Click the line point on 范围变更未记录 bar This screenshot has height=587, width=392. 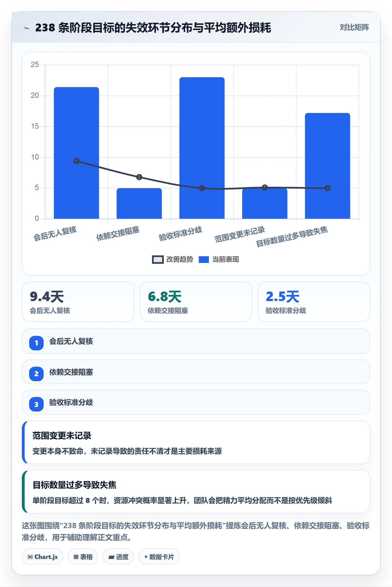(265, 188)
